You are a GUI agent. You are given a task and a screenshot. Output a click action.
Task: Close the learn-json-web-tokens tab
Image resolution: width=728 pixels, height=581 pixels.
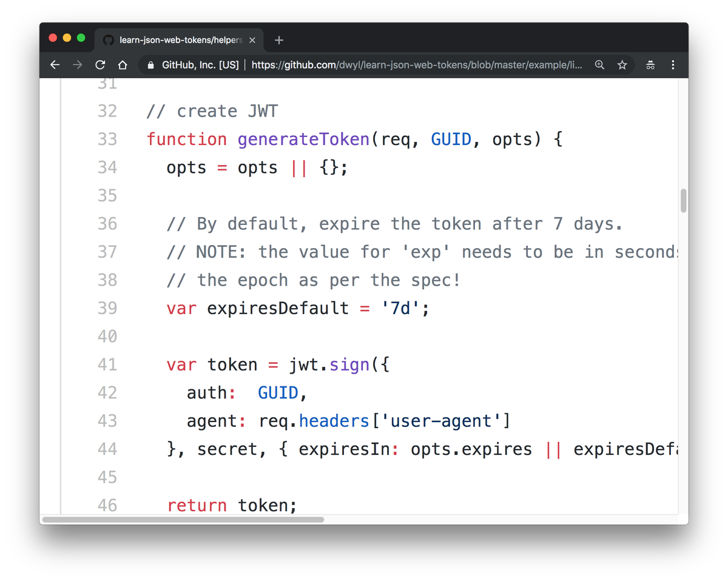point(252,40)
